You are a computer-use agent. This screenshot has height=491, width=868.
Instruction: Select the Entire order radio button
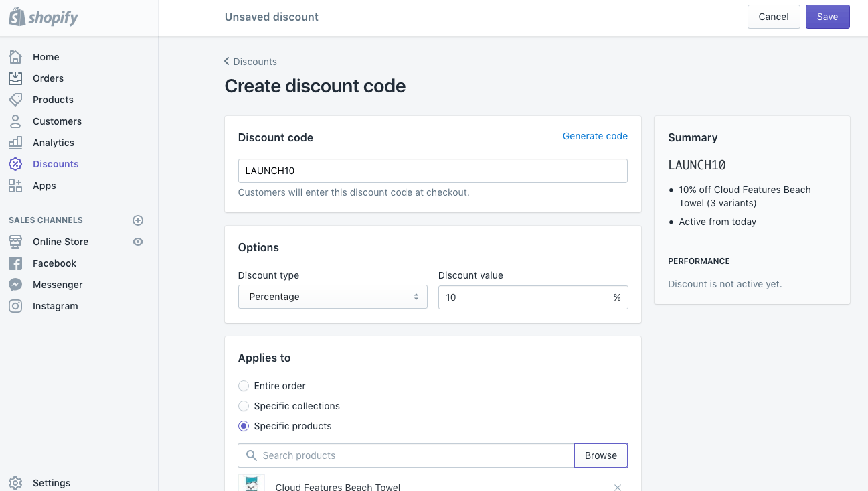tap(244, 386)
